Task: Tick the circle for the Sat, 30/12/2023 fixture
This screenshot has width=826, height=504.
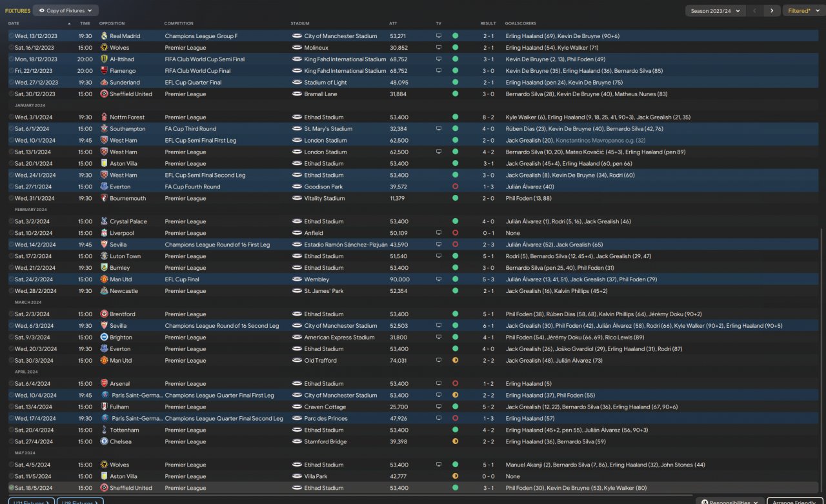Action: pyautogui.click(x=11, y=94)
